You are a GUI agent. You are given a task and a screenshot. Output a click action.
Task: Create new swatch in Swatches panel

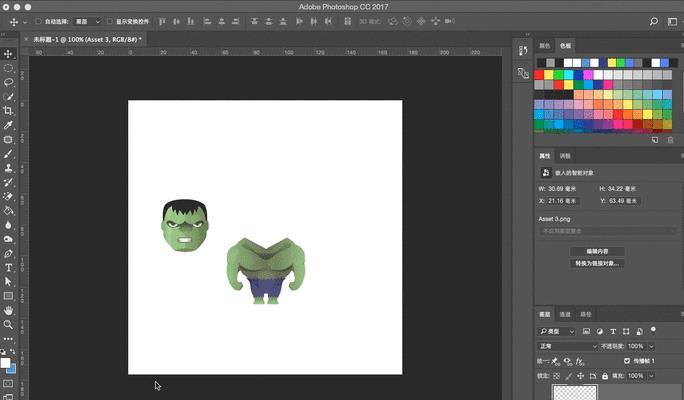pyautogui.click(x=655, y=140)
